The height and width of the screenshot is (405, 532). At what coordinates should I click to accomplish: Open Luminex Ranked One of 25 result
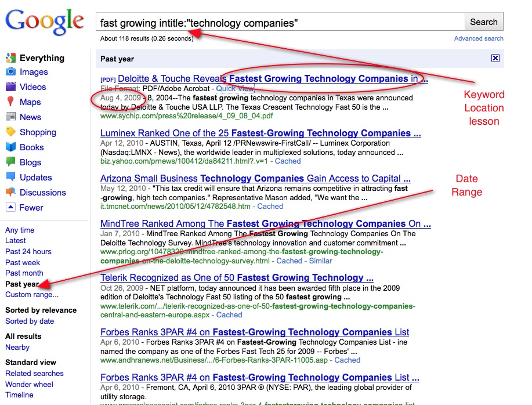coord(260,133)
